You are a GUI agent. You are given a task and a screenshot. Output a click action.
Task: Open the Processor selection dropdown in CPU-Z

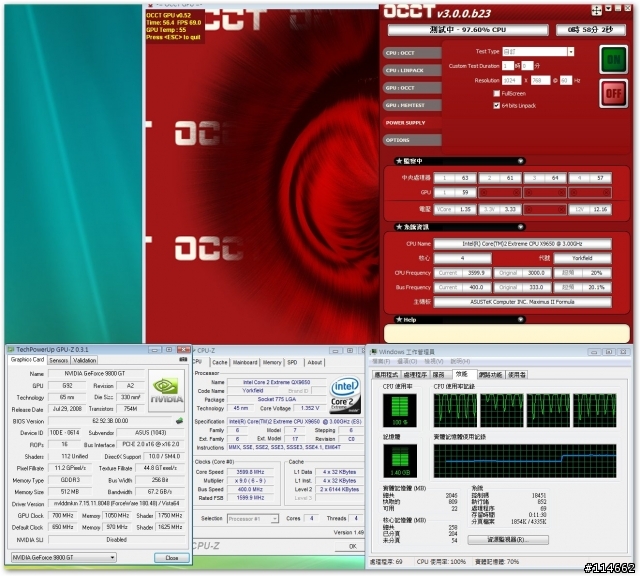click(x=253, y=519)
